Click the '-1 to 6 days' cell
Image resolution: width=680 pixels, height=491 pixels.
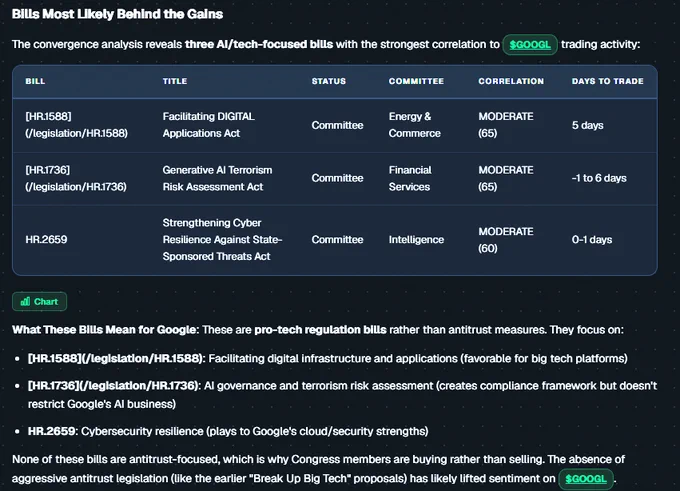click(x=599, y=178)
